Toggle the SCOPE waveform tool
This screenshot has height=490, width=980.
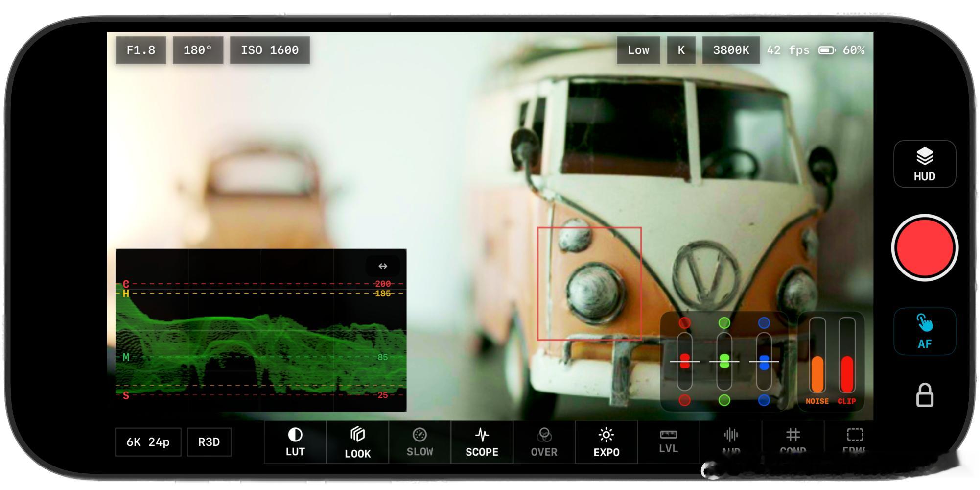[482, 442]
